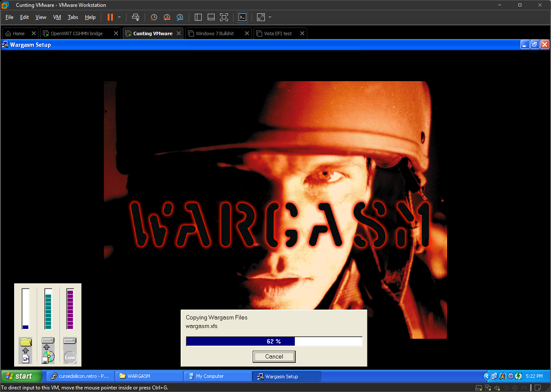Click the Send Ctrl+Alt+Del toolbar icon
Screen dimensions: 551x392
tap(136, 17)
